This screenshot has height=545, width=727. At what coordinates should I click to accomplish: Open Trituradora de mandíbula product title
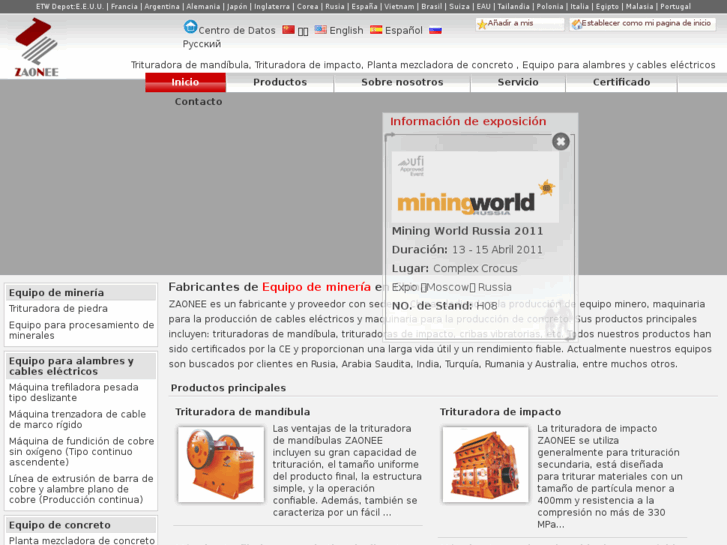tap(242, 412)
